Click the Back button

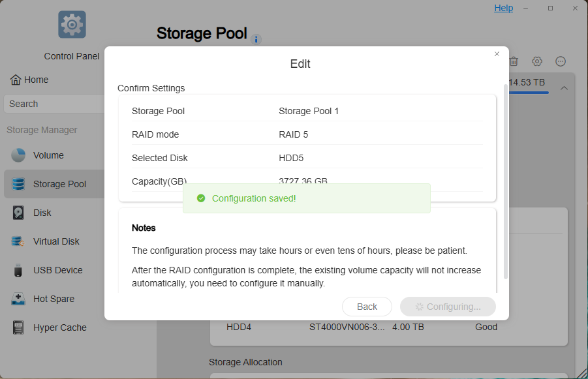(x=367, y=307)
